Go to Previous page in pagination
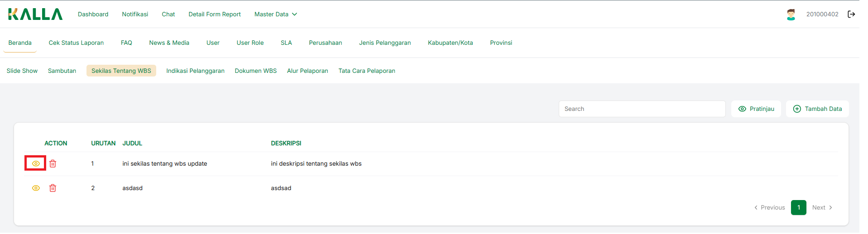This screenshot has width=868, height=234. click(769, 207)
